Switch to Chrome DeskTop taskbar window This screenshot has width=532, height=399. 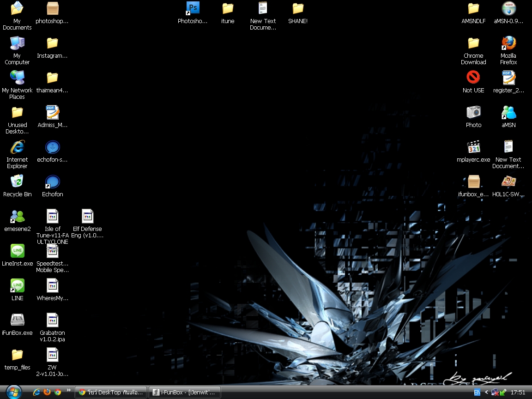pyautogui.click(x=111, y=392)
